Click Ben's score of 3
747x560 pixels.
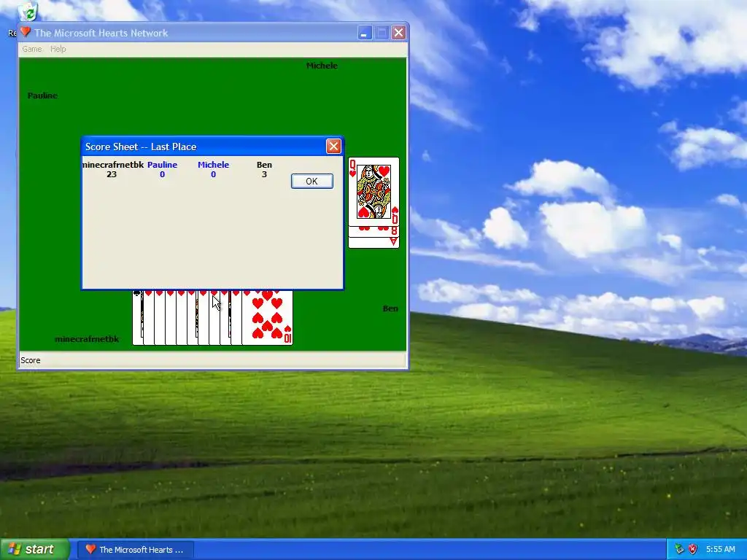pos(264,174)
